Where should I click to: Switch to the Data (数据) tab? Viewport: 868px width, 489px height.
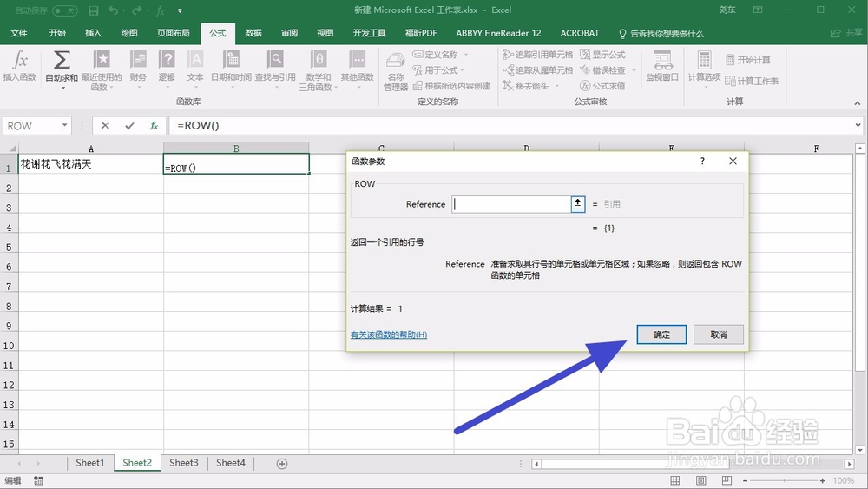253,33
